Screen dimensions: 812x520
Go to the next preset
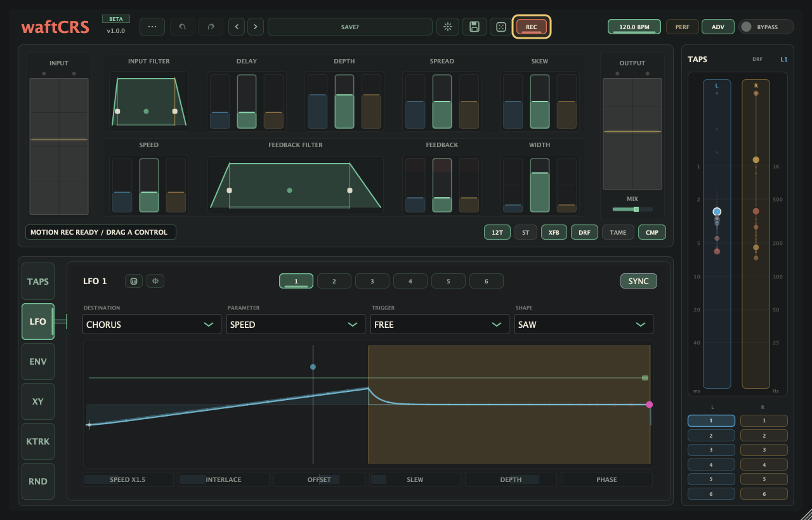click(x=256, y=27)
